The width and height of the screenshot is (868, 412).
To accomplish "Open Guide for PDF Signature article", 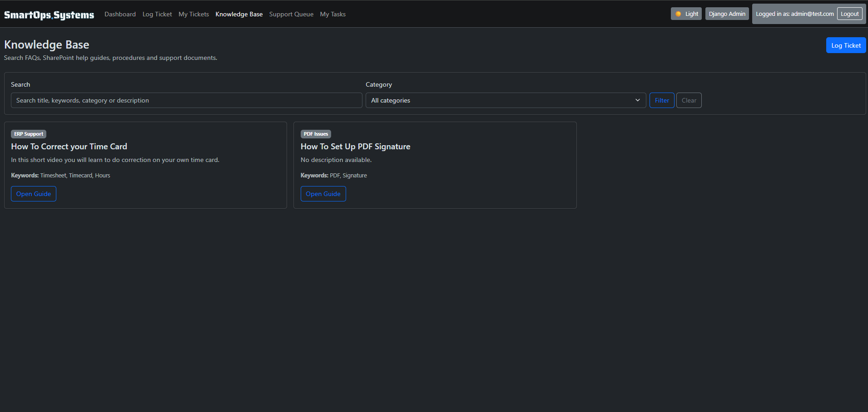I will click(x=323, y=194).
